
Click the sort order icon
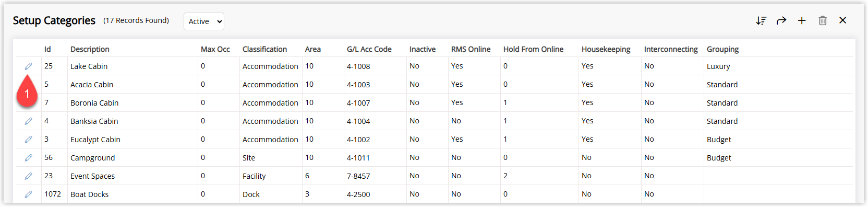tap(761, 20)
